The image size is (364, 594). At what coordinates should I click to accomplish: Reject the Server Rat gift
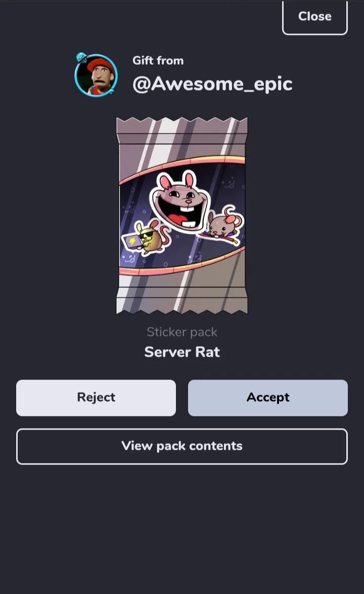96,398
